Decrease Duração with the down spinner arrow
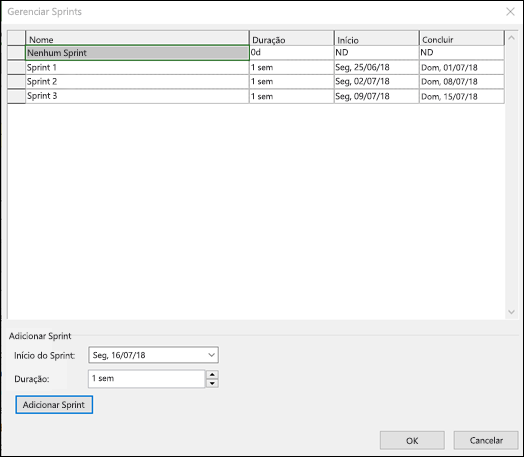Image resolution: width=524 pixels, height=457 pixels. pos(212,383)
